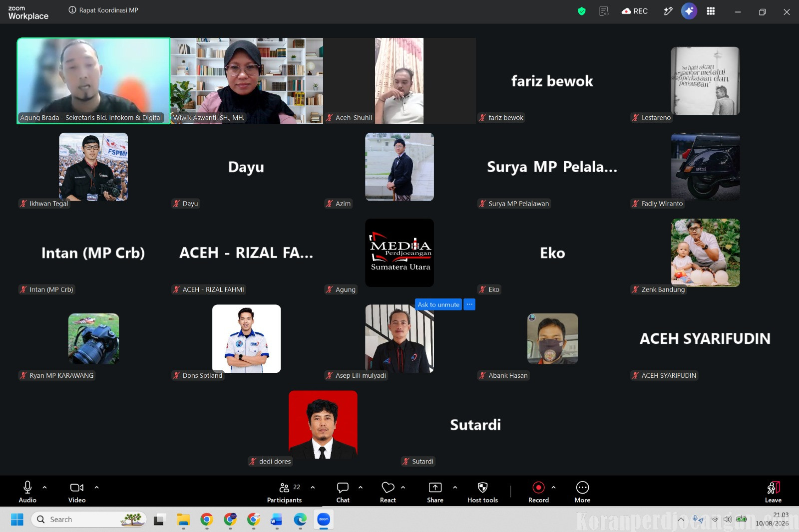Change layout with the grid view icon
799x532 pixels.
coord(711,11)
